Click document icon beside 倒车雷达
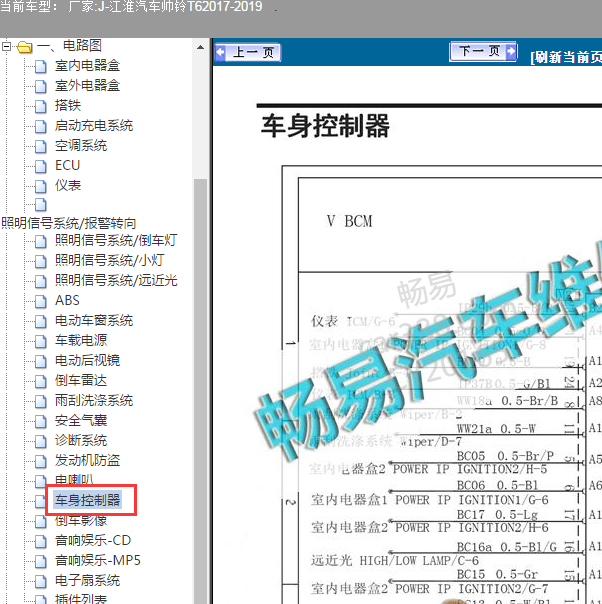This screenshot has width=602, height=604. 41,381
